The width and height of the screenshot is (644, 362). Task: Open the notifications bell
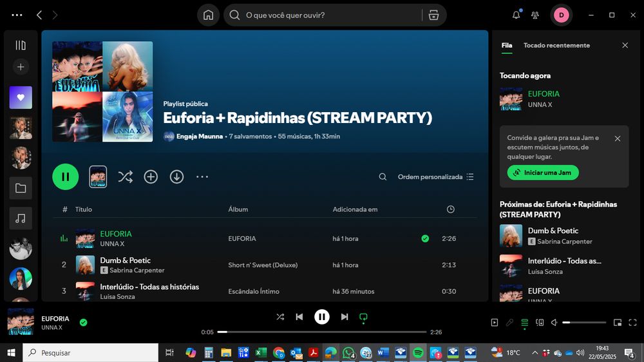click(x=516, y=15)
